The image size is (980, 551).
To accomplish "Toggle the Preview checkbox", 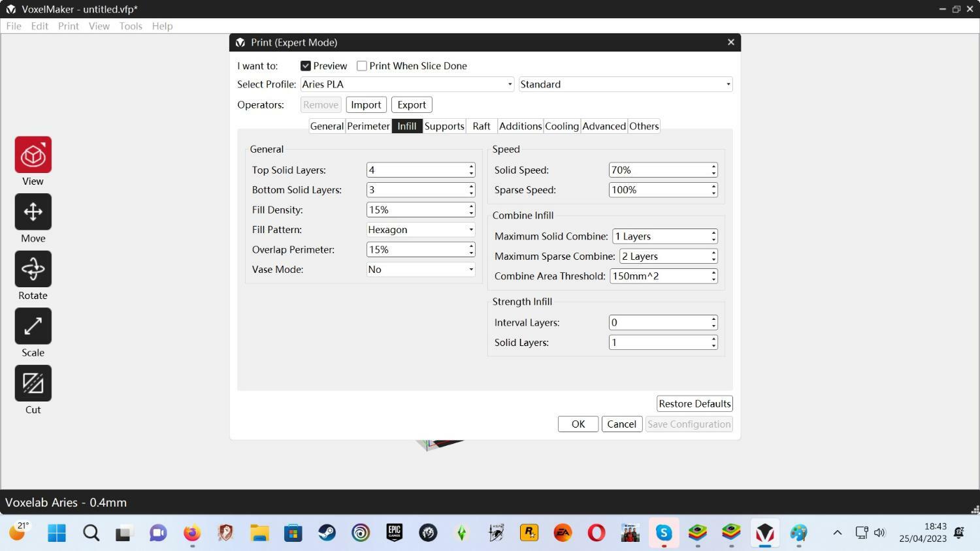I will point(305,66).
